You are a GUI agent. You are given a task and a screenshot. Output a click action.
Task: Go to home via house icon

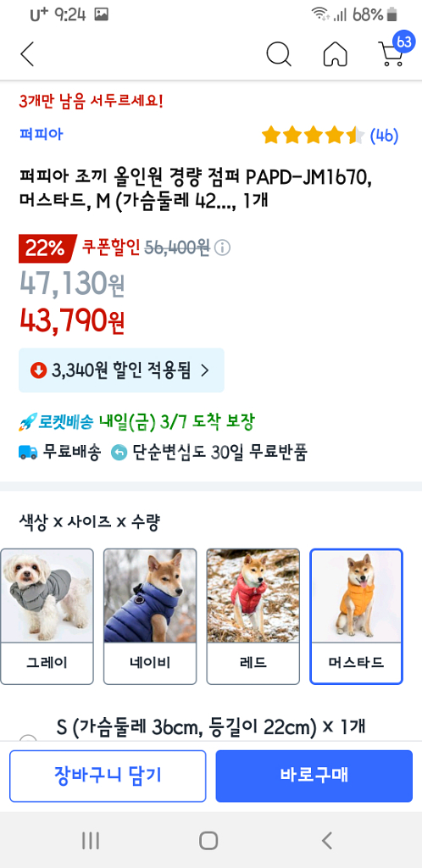(336, 53)
